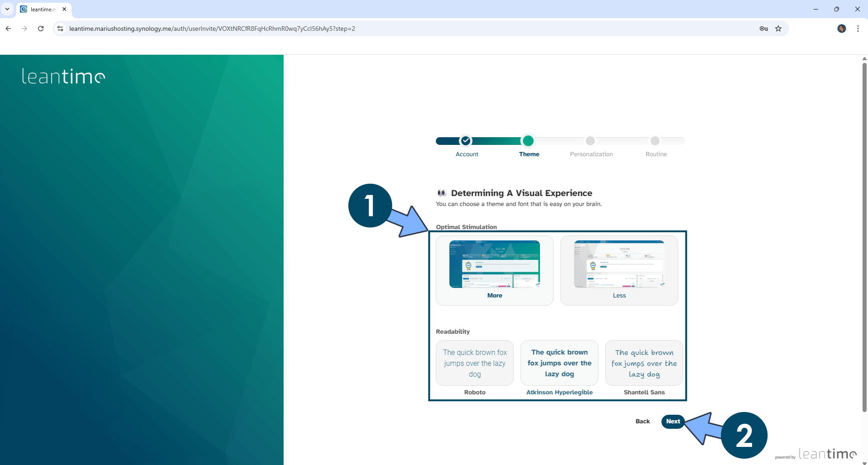Click the Atkinson Hyperlegible label

tap(559, 393)
